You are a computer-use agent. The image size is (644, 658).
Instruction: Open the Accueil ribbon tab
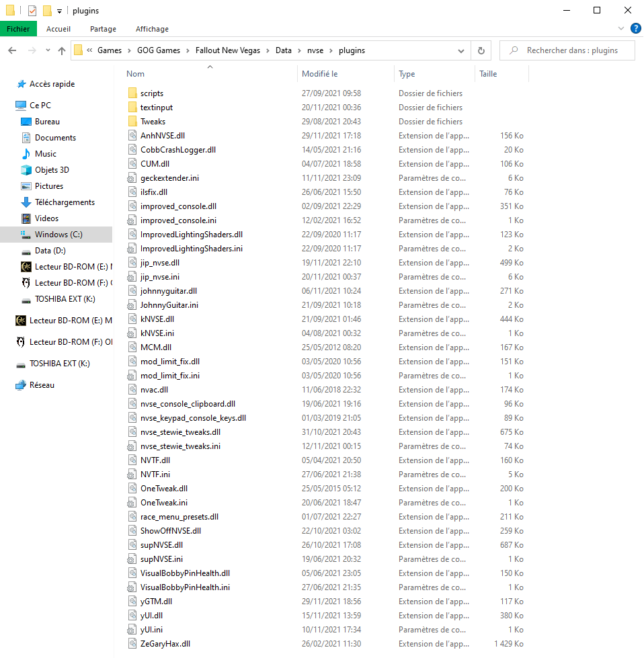click(x=58, y=29)
